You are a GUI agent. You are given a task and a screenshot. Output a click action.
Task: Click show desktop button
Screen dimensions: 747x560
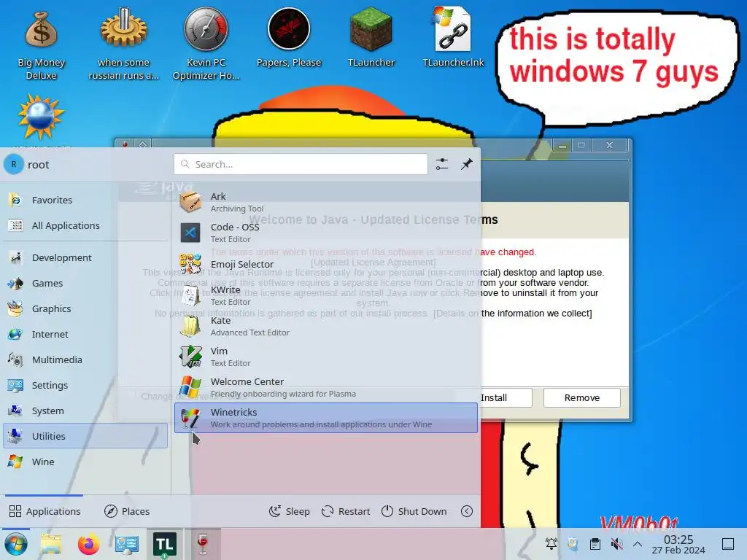(x=728, y=544)
